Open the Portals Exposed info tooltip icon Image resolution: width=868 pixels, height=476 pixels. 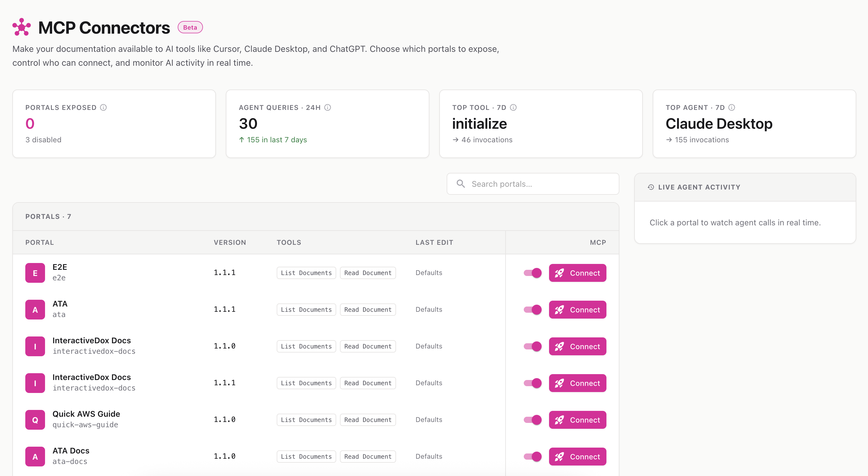point(103,107)
